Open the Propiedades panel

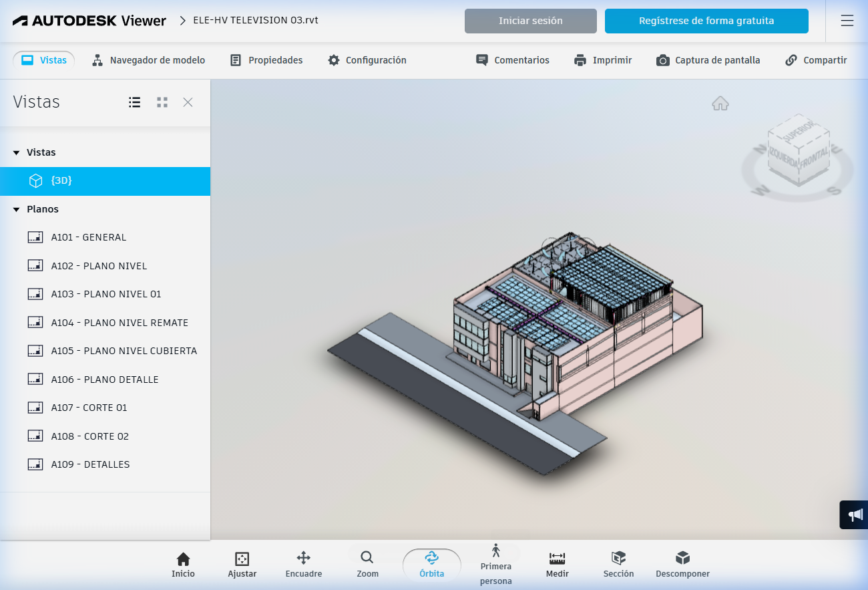266,60
